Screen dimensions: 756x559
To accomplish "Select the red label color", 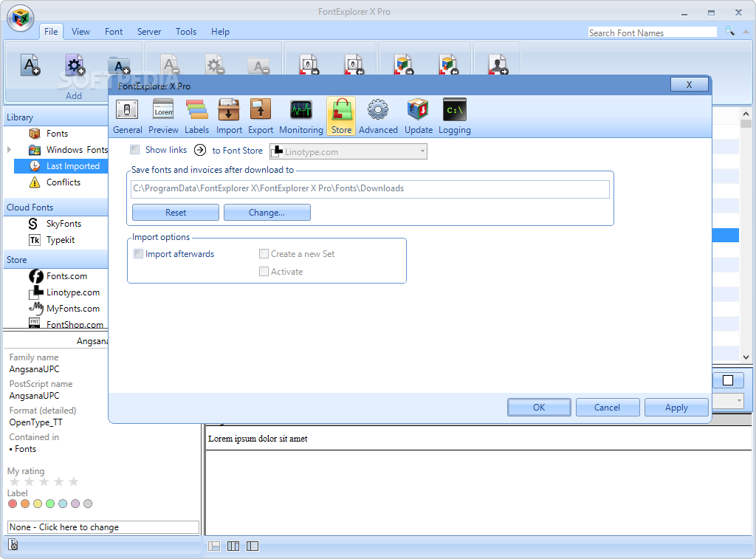I will point(13,504).
